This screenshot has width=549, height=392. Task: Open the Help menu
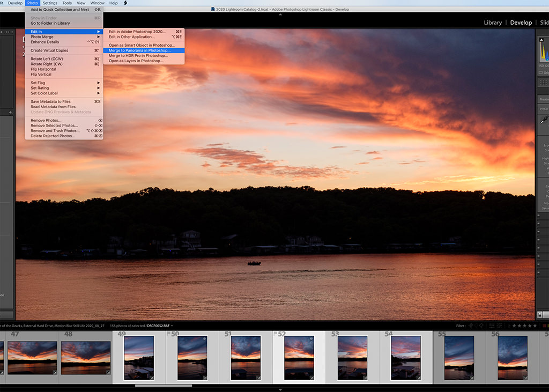[x=114, y=3]
